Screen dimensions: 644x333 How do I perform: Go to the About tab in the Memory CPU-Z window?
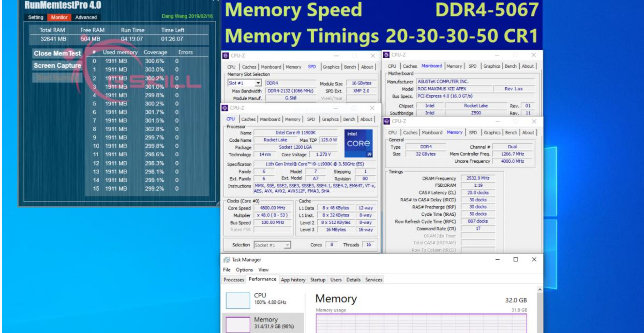click(528, 133)
